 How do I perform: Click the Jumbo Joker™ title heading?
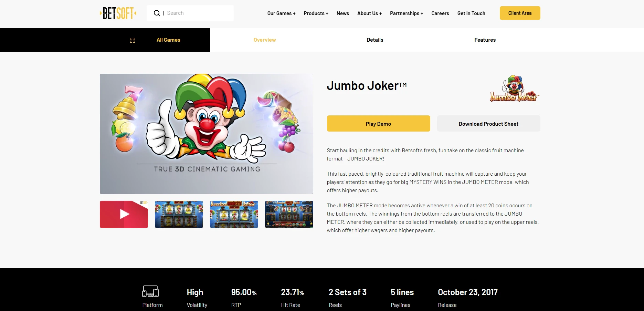pyautogui.click(x=367, y=85)
